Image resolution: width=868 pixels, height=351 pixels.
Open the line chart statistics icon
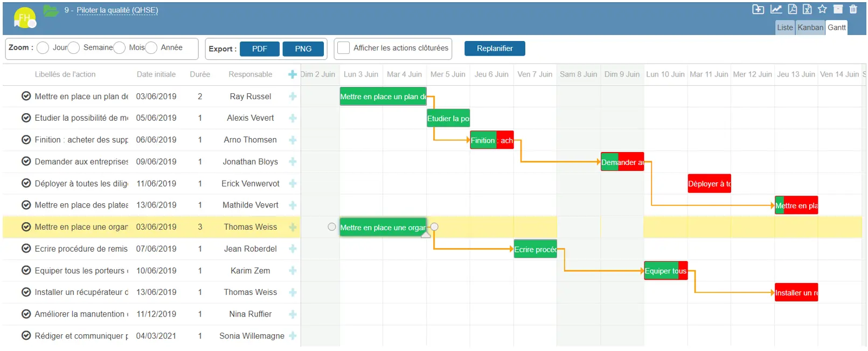(775, 9)
